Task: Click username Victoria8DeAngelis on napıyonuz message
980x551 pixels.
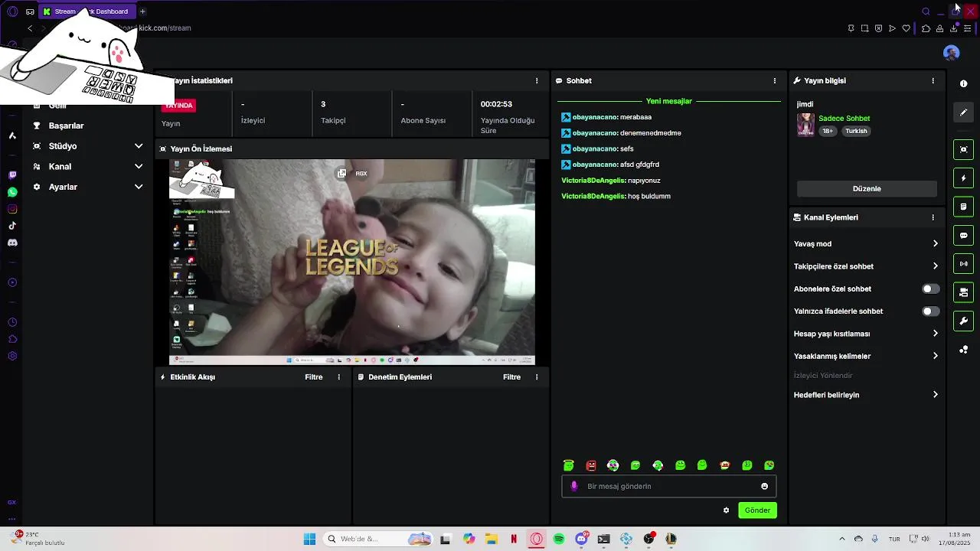Action: tap(593, 181)
